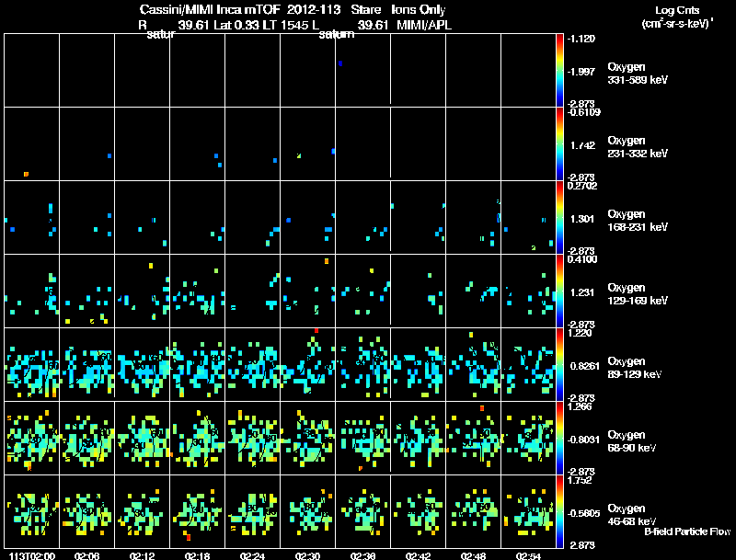Select the Oxygen 231-332 keV panel at 02:24
This screenshot has width=736, height=560.
point(252,144)
